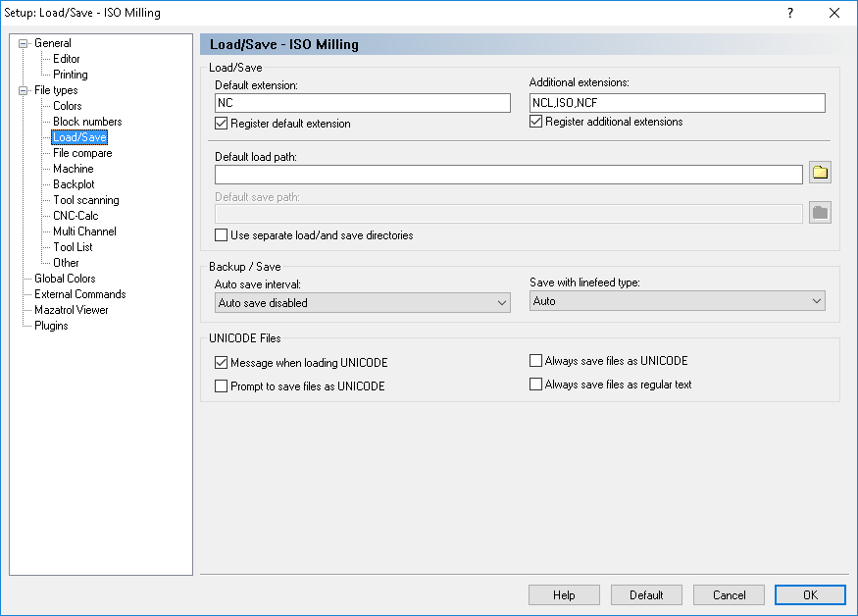The image size is (858, 616).
Task: Confirm settings with OK button
Action: point(810,595)
